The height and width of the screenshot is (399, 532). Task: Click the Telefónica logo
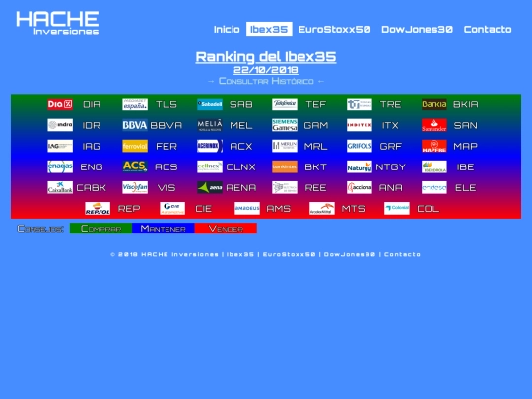(285, 104)
